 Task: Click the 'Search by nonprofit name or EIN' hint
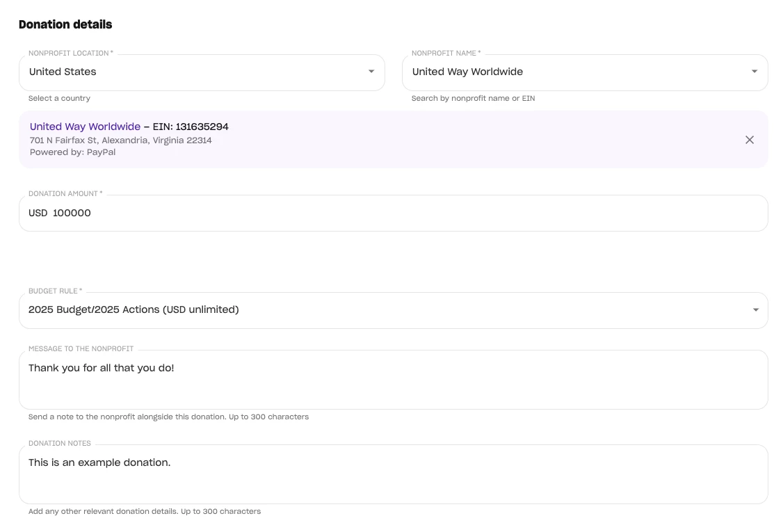pos(473,99)
